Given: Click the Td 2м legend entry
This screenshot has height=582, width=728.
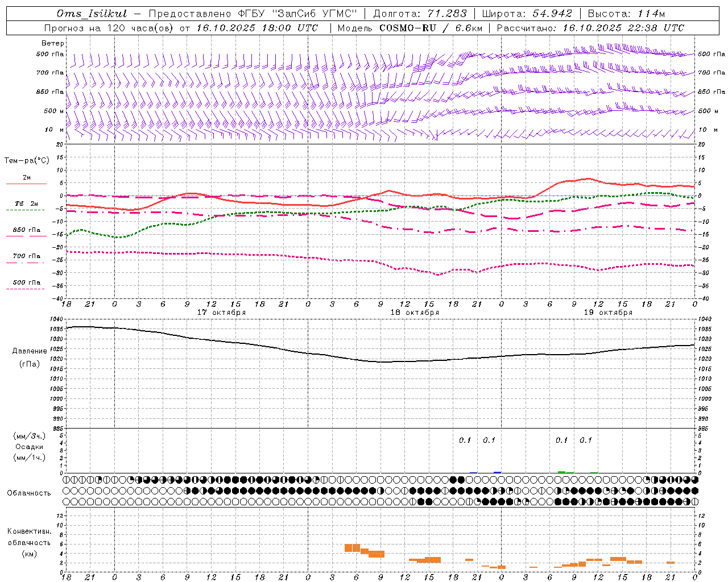Looking at the screenshot, I should click(x=26, y=203).
